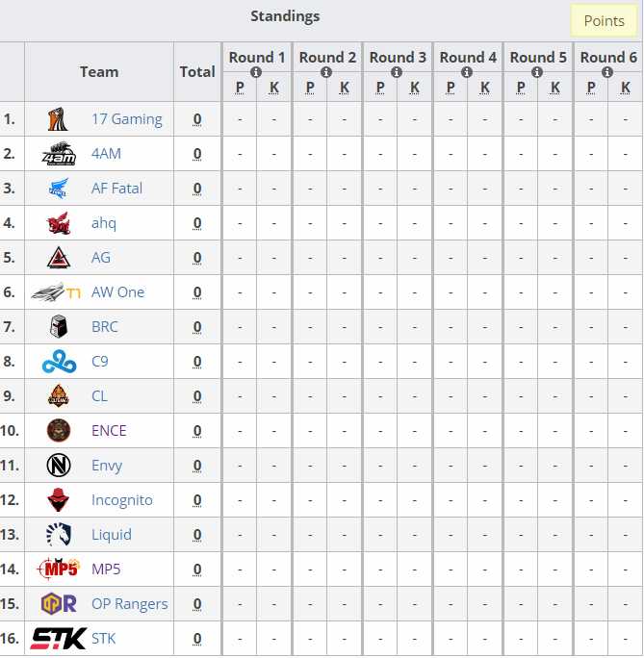The width and height of the screenshot is (644, 658).
Task: Click the total score for ahq
Action: coord(197,223)
